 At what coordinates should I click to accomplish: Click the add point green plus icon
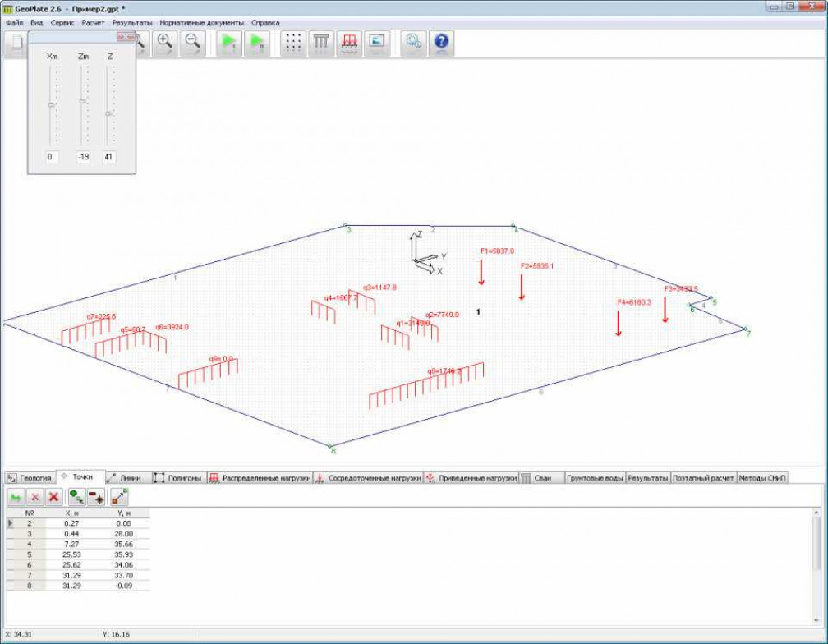(77, 496)
